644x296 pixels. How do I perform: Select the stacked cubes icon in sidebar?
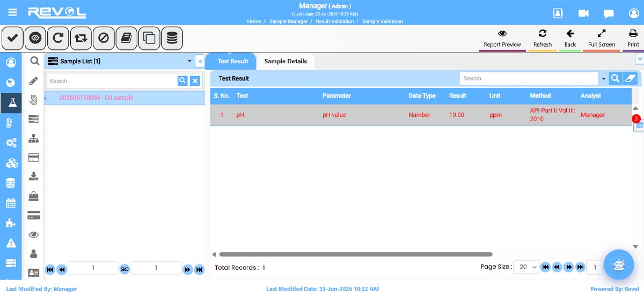[x=11, y=163]
